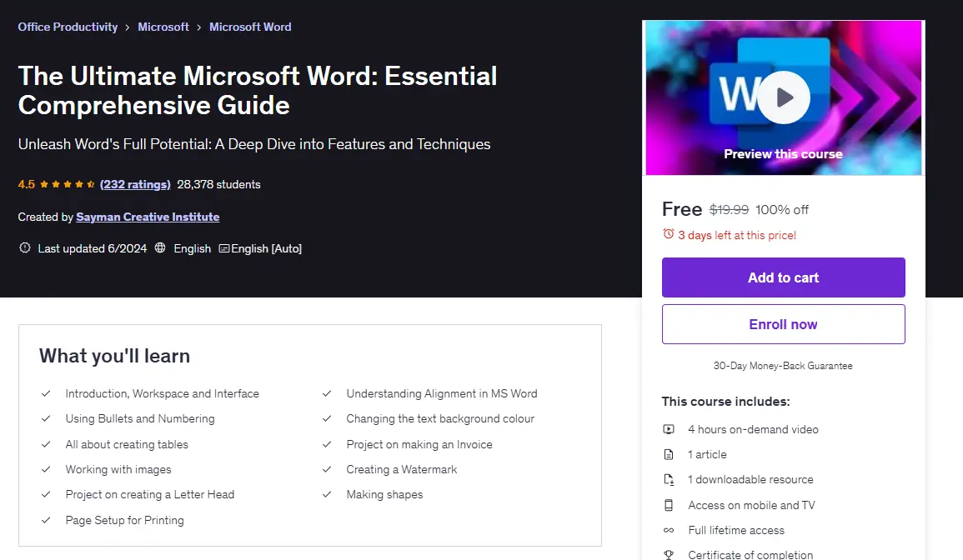
Task: Click the 28,378 students text
Action: [x=218, y=184]
